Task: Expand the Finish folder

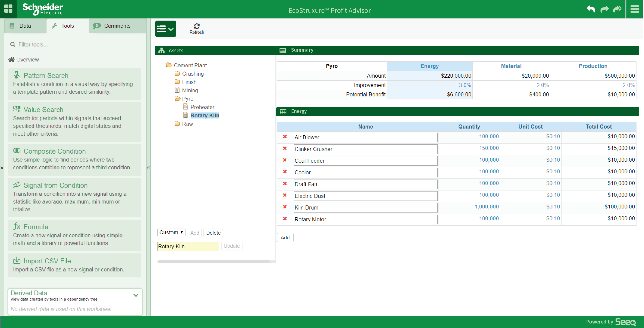Action: 177,82
